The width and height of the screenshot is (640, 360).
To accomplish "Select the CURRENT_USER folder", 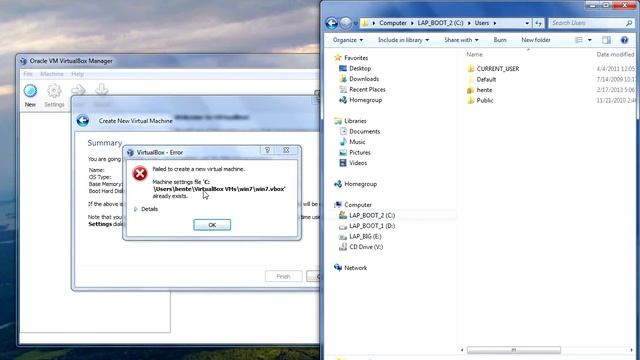I will point(498,69).
